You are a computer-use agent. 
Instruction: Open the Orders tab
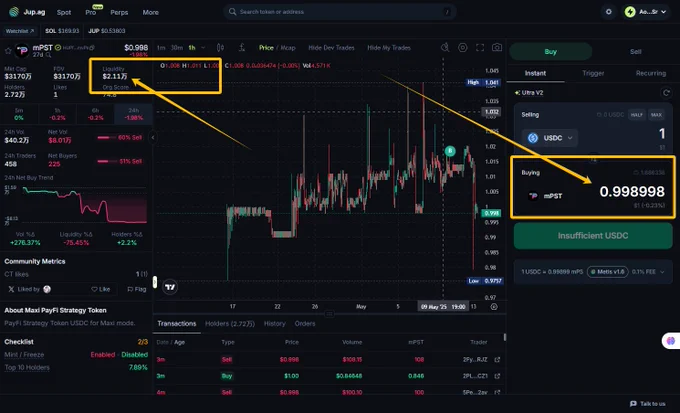(305, 324)
